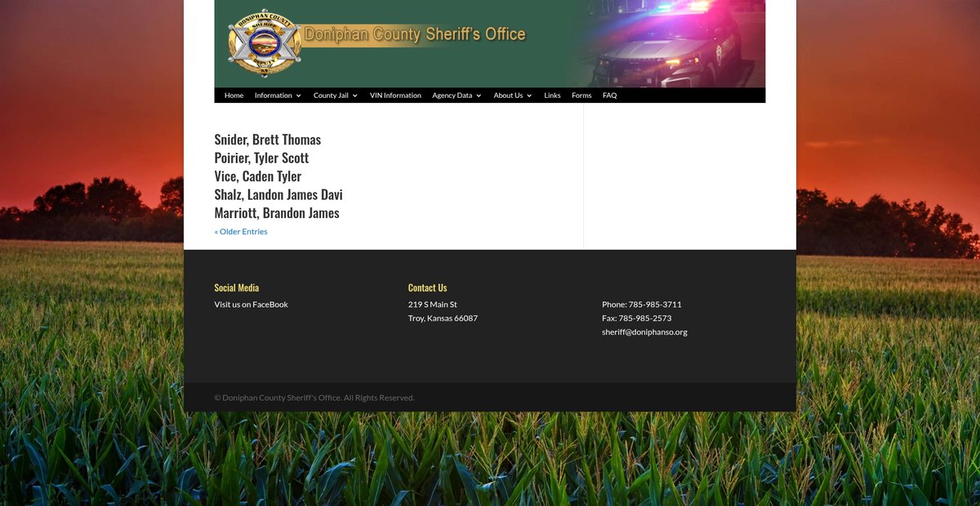Click the police car header image
This screenshot has height=506, width=980.
[666, 45]
